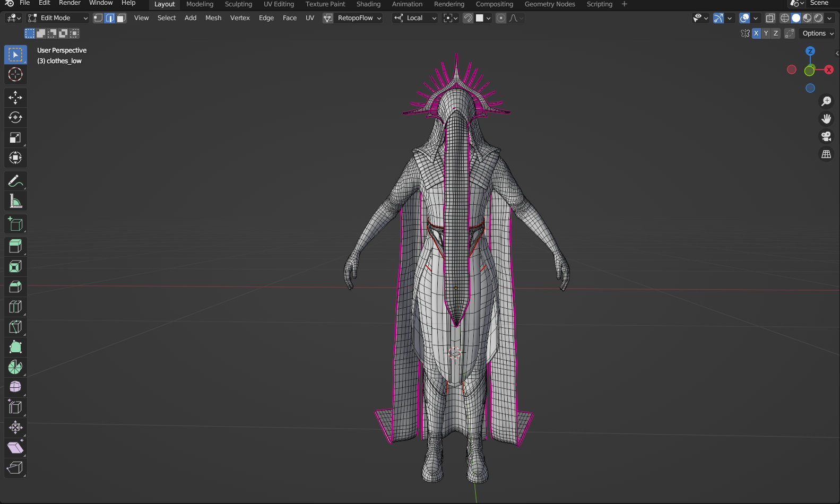Image resolution: width=840 pixels, height=504 pixels.
Task: Pick the Measure tool
Action: pyautogui.click(x=15, y=201)
